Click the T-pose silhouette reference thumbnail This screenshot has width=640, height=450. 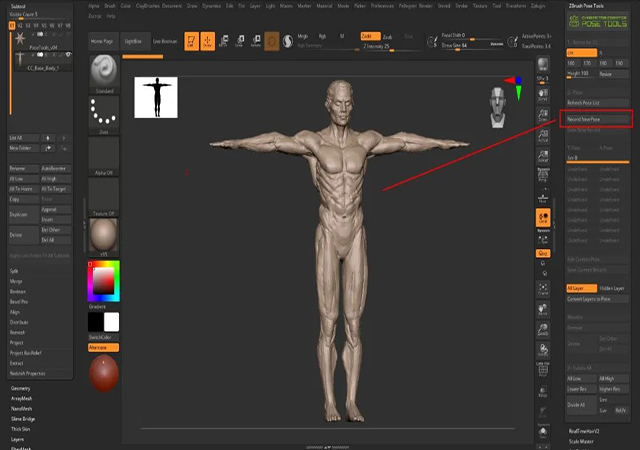tap(156, 97)
